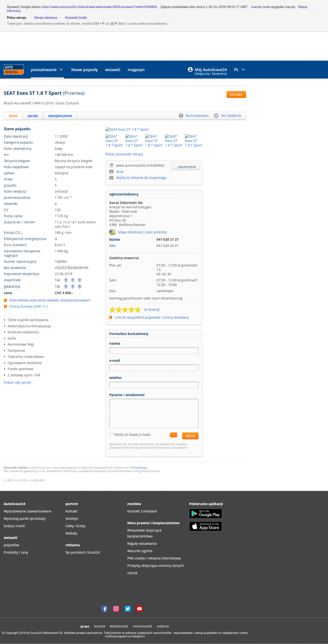Open Wyświetl źródło cache link
328x644 pixels.
76,18
